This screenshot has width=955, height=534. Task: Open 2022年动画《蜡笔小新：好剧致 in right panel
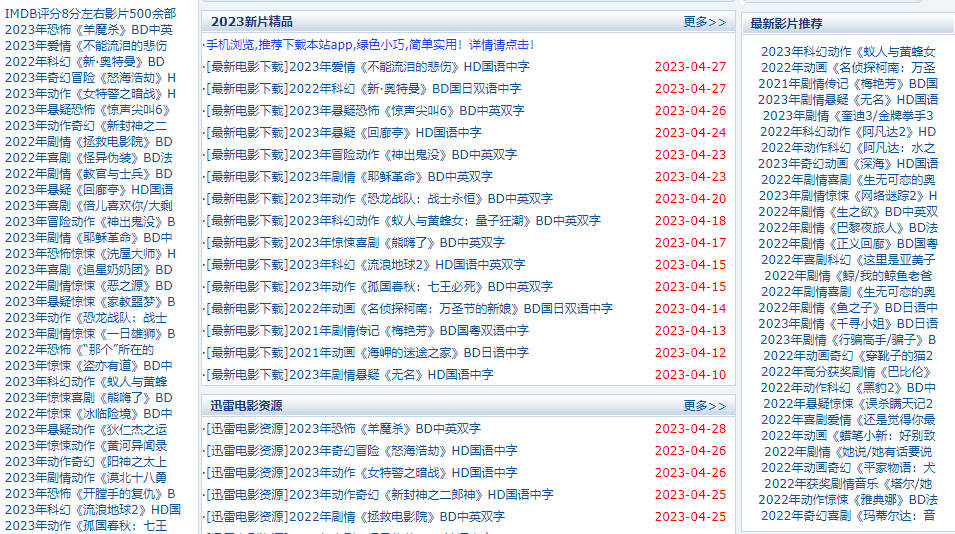coord(848,435)
